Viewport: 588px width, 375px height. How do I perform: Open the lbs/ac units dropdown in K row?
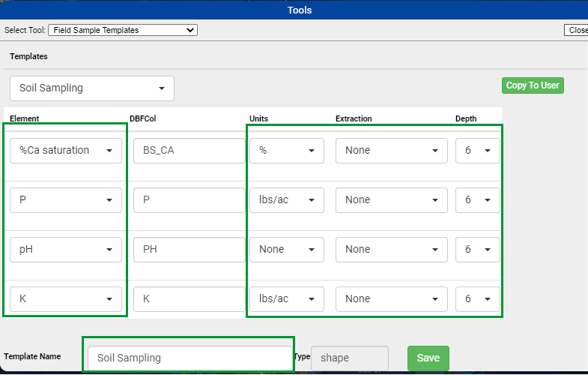pyautogui.click(x=287, y=299)
